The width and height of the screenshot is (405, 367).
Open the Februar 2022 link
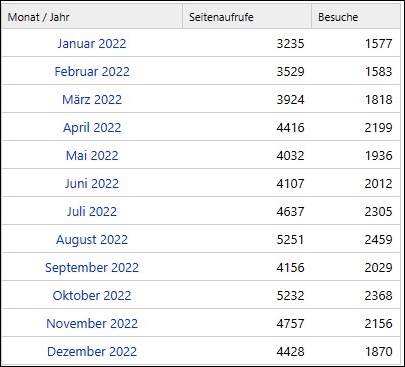92,71
